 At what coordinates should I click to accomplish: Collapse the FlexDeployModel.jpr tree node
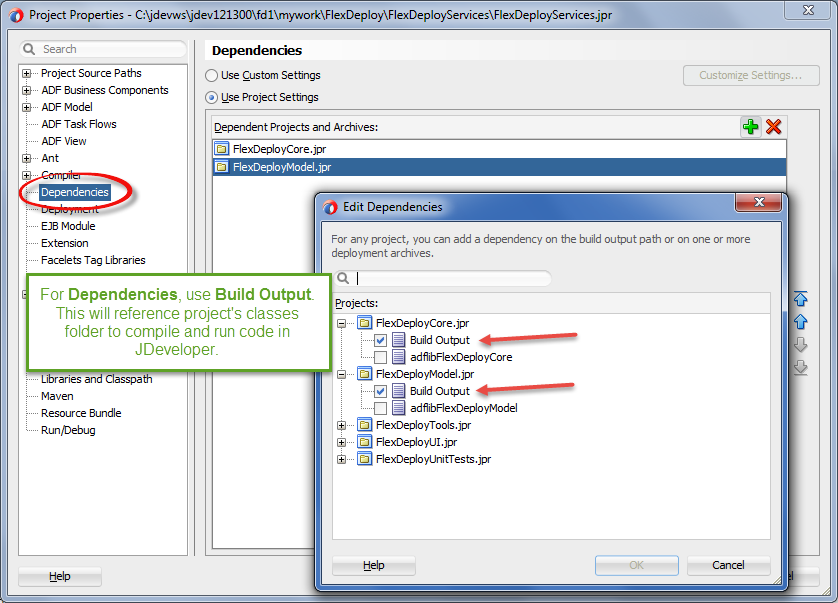pyautogui.click(x=342, y=375)
